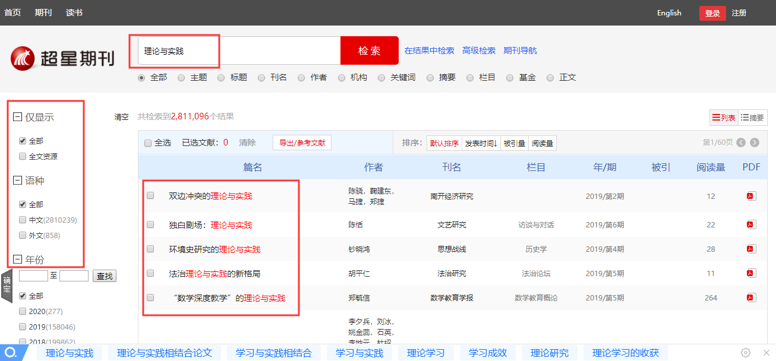Open PDF for 双边冲突的理论与实践

tap(751, 196)
